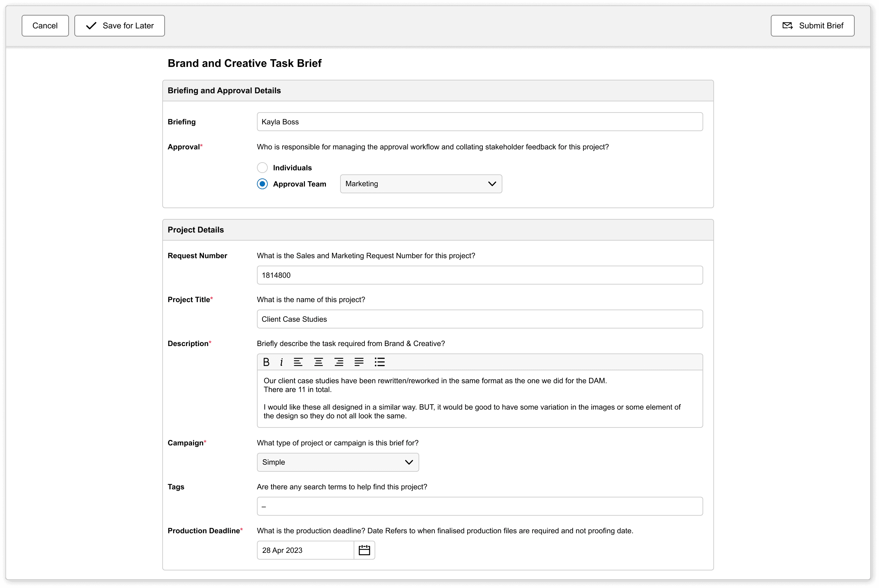Align Description text to the left
The width and height of the screenshot is (879, 588).
[298, 362]
